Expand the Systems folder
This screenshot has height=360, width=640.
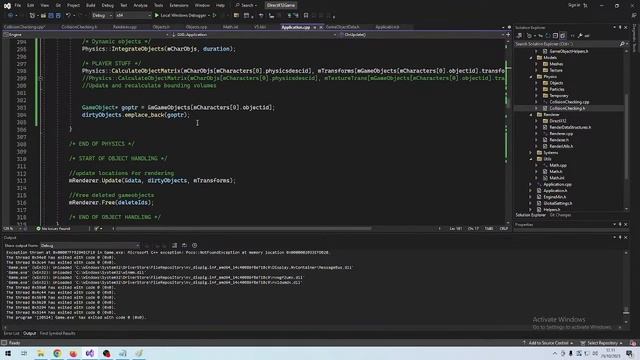[531, 153]
